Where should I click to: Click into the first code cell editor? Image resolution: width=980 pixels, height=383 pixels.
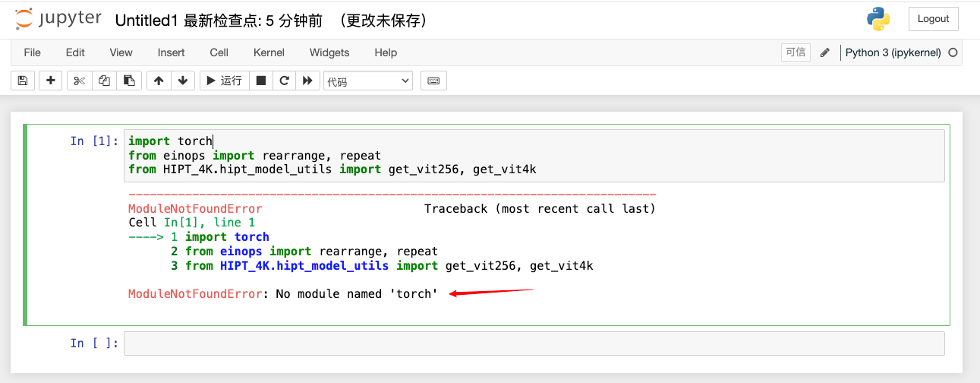534,155
